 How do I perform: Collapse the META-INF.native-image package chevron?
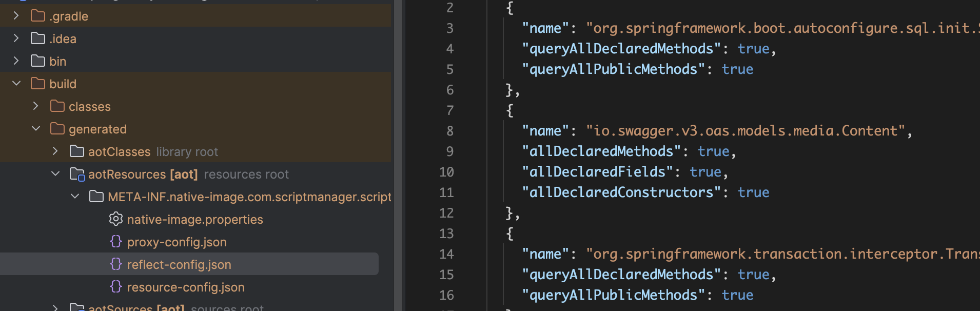pos(75,197)
